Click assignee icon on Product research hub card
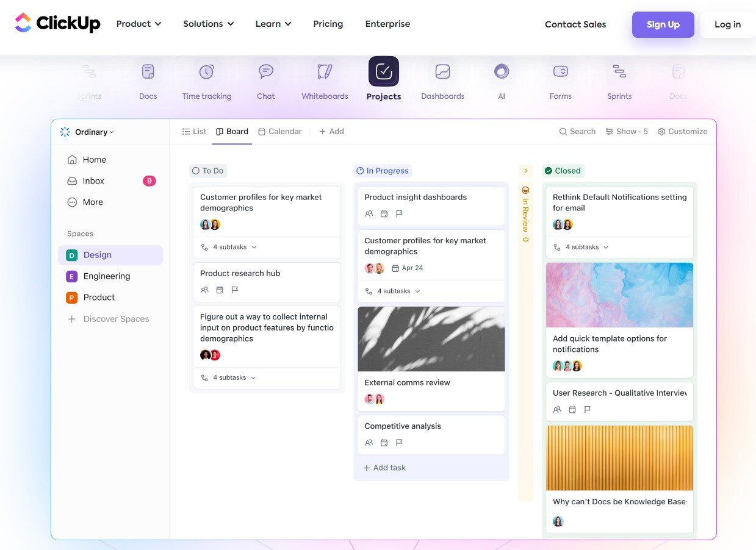756x550 pixels. point(204,290)
